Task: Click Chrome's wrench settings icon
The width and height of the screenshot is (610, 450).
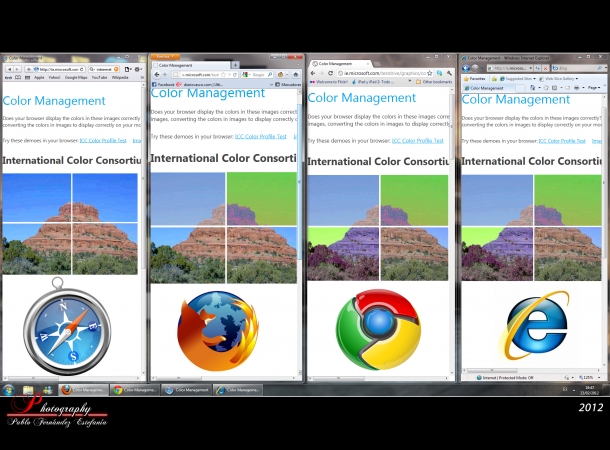Action: point(451,73)
